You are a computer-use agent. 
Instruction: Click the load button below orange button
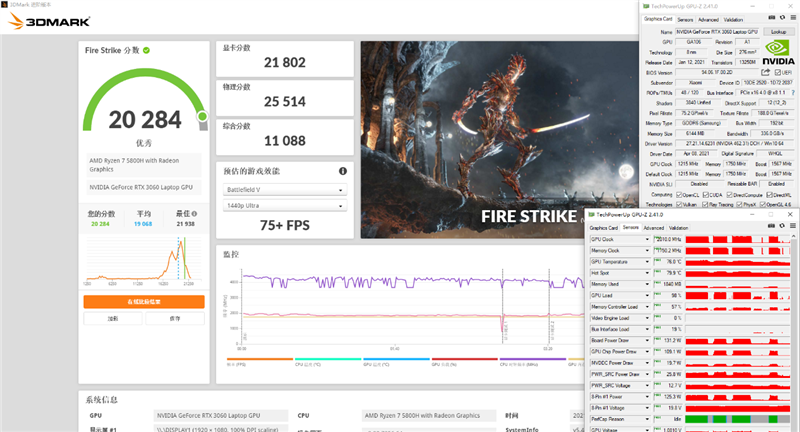113,318
